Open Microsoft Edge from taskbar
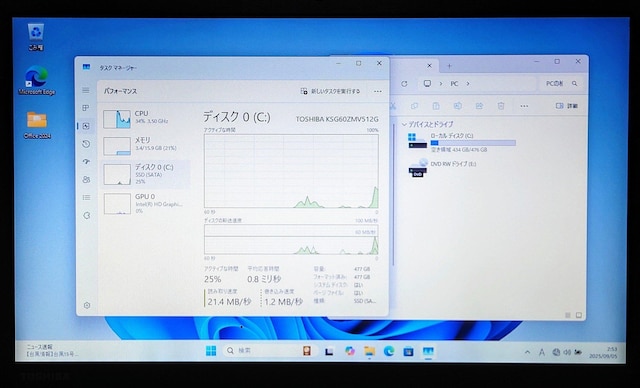Image resolution: width=640 pixels, height=388 pixels. point(389,351)
